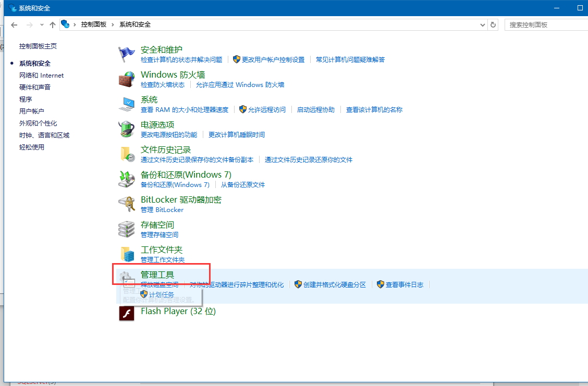This screenshot has width=588, height=386.
Task: Select 网络和 Internet in sidebar
Action: click(41, 75)
